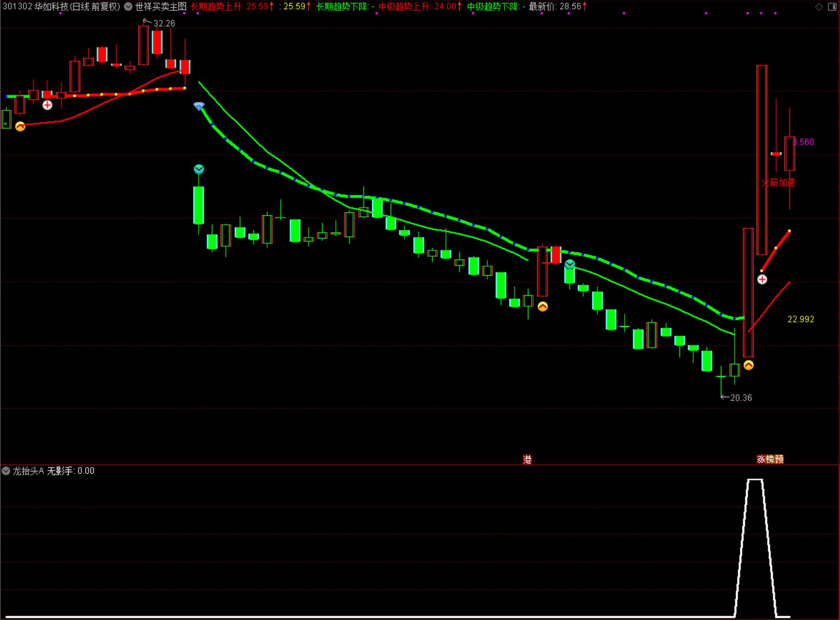Viewport: 840px width, 620px height.
Task: Click the 预 info tag on timeline
Action: [x=779, y=459]
